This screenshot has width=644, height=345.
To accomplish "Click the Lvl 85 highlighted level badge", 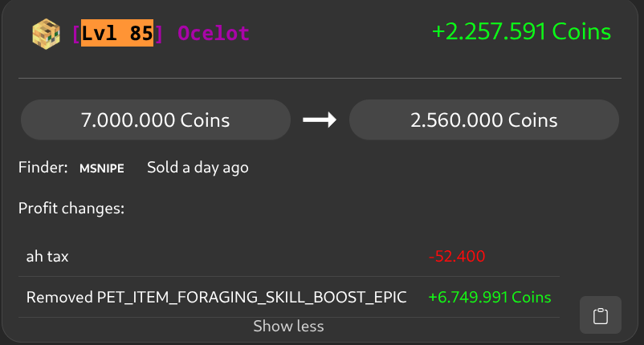I will pos(117,34).
